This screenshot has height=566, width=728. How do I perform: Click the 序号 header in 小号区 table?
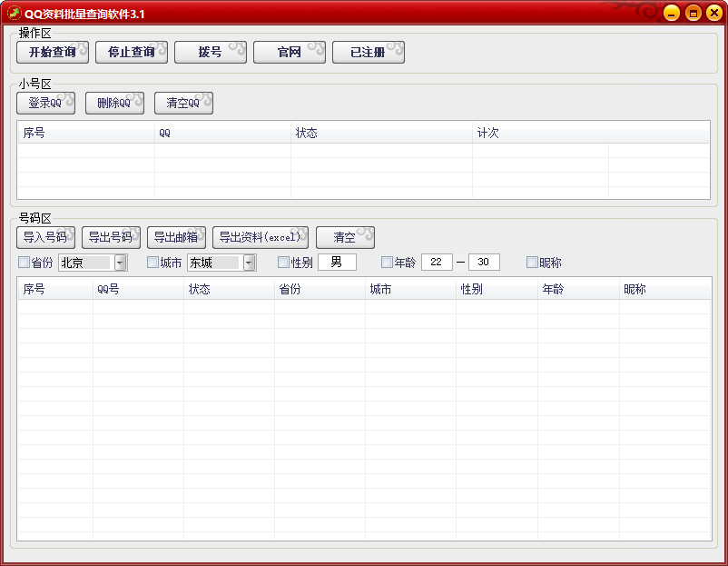pos(86,133)
